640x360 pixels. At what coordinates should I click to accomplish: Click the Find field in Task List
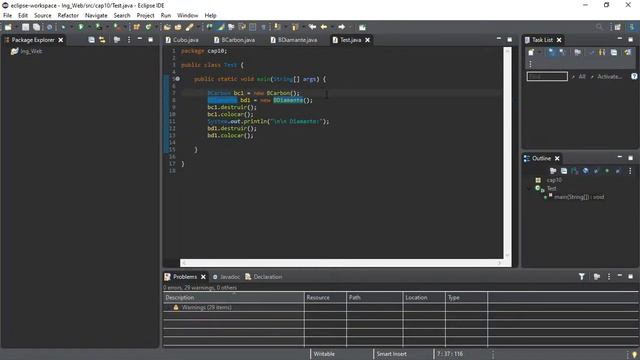coord(547,76)
